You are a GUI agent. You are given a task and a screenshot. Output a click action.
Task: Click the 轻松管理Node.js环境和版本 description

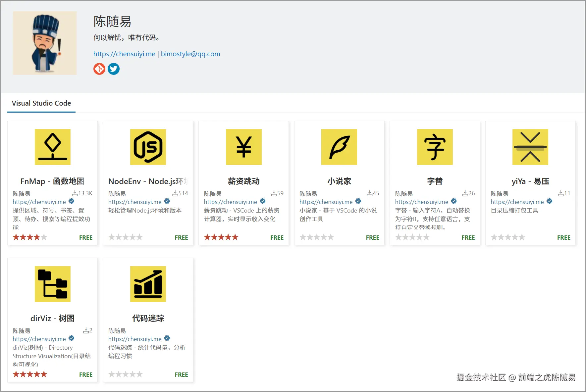[x=145, y=211]
